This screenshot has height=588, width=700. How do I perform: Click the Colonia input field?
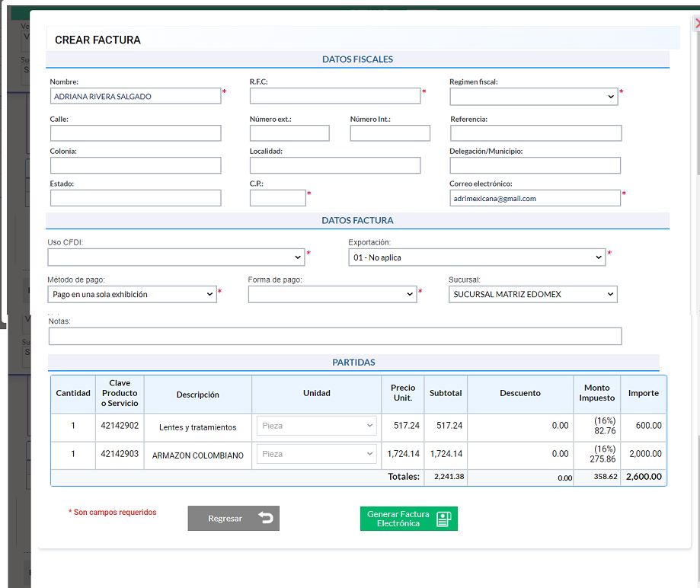click(136, 165)
